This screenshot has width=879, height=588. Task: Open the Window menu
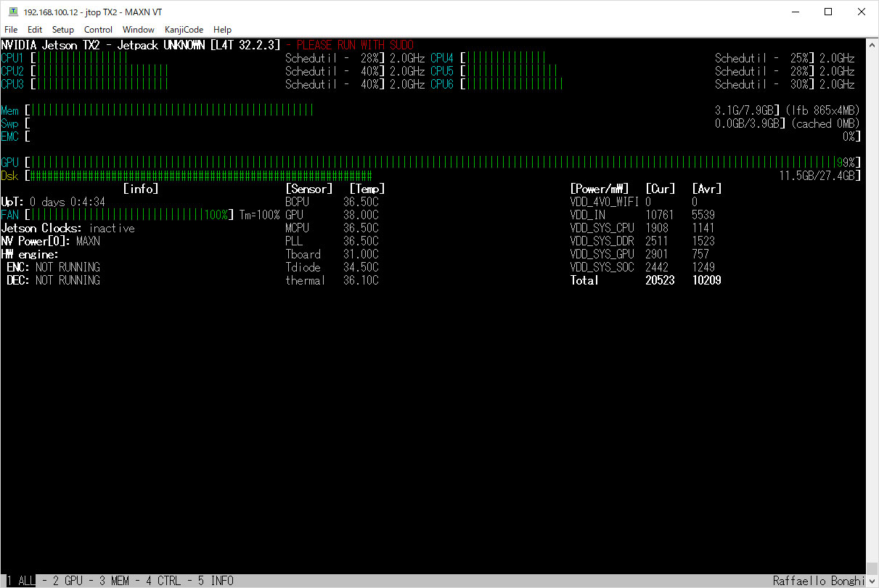point(138,30)
